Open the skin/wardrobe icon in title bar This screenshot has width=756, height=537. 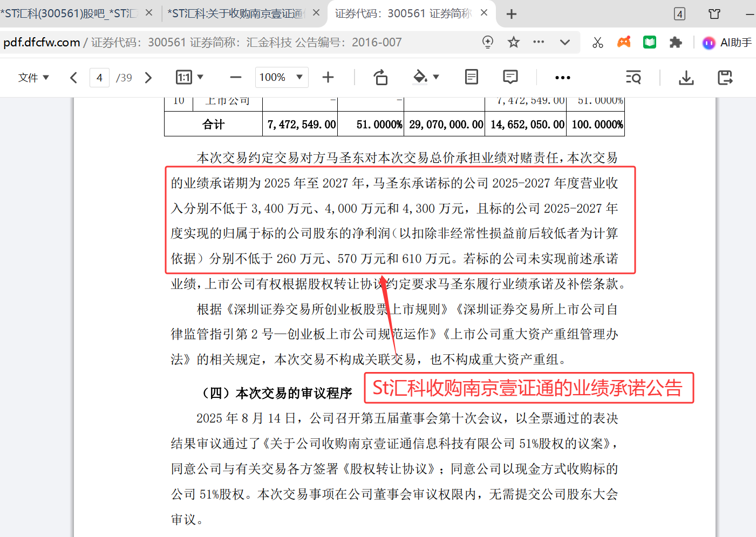click(x=714, y=14)
